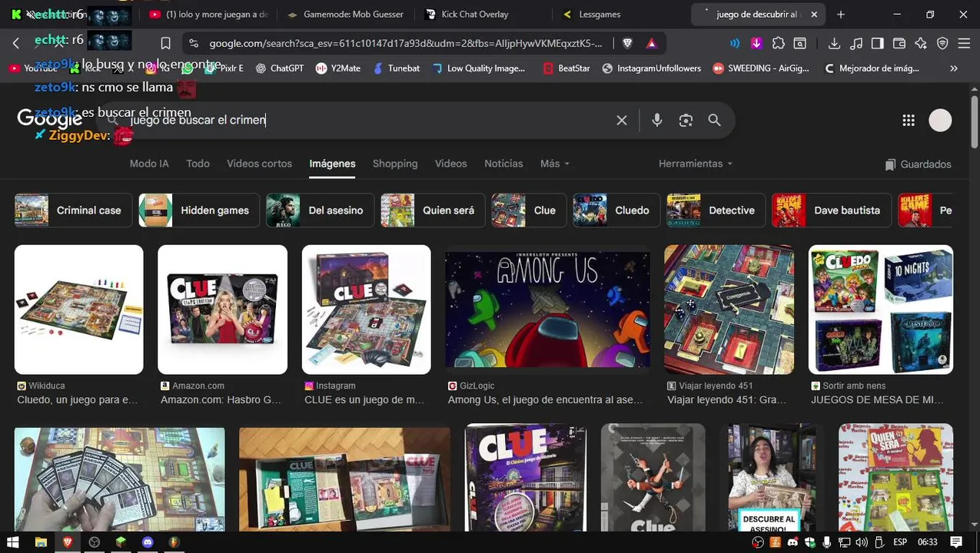
Task: Open the volume icon in the system tray
Action: pyautogui.click(x=861, y=542)
